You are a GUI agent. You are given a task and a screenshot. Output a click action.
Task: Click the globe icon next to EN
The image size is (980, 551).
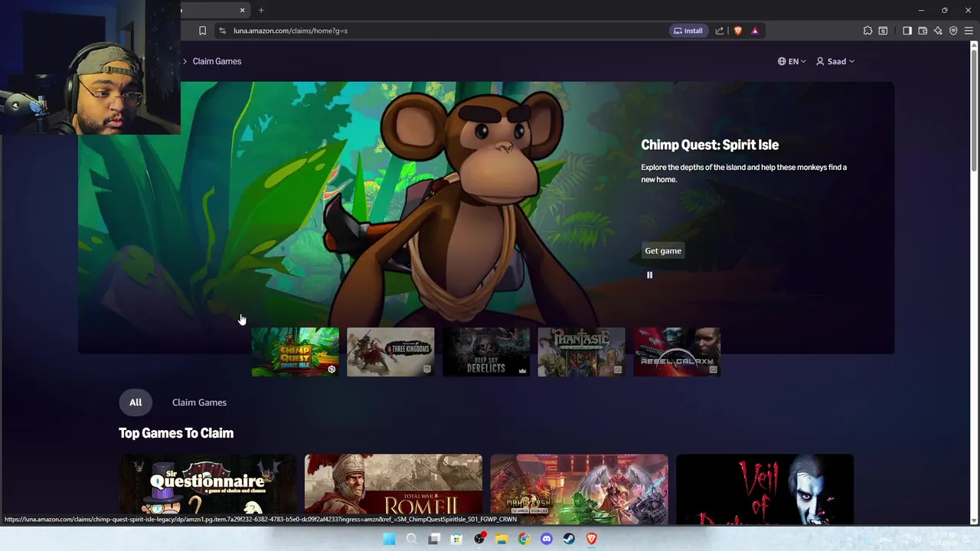[782, 61]
